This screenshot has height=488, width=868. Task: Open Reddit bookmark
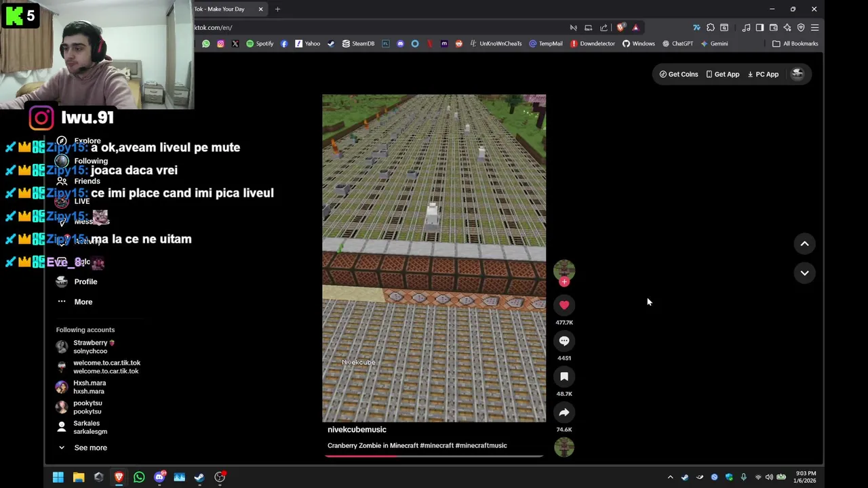click(459, 43)
